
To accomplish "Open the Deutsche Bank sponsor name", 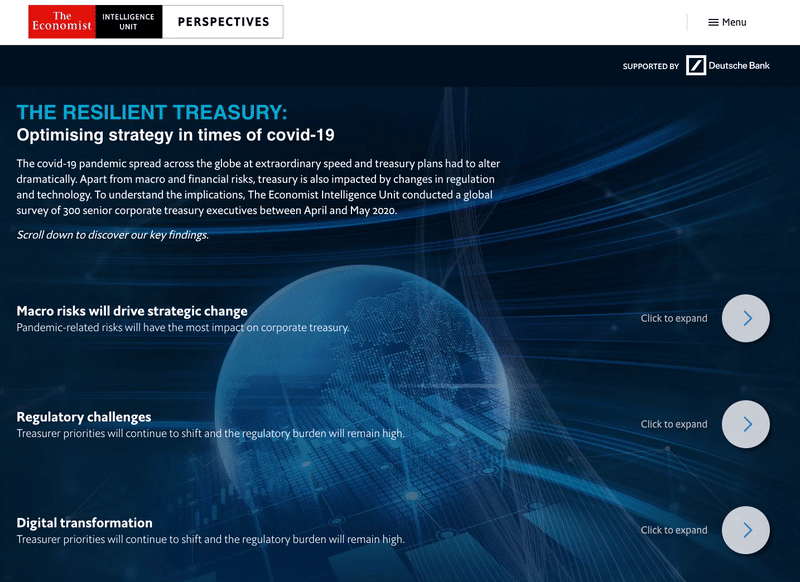I will pos(739,65).
